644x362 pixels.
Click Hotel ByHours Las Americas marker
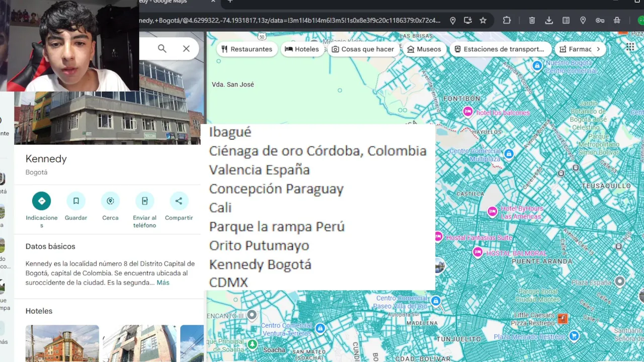coord(493,211)
